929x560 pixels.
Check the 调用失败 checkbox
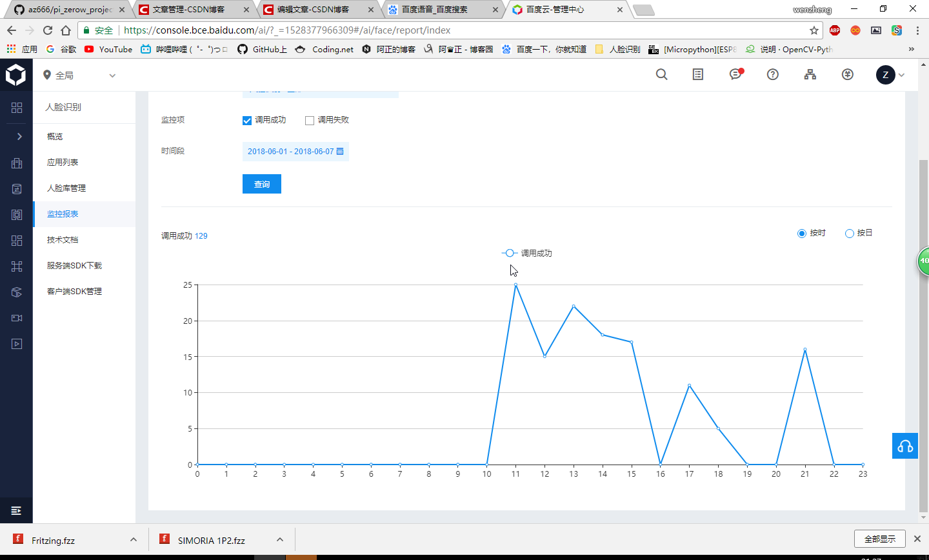310,121
